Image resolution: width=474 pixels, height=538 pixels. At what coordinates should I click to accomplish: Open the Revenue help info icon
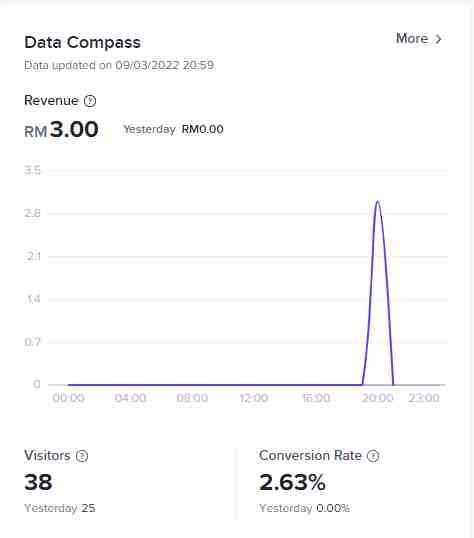[x=90, y=101]
